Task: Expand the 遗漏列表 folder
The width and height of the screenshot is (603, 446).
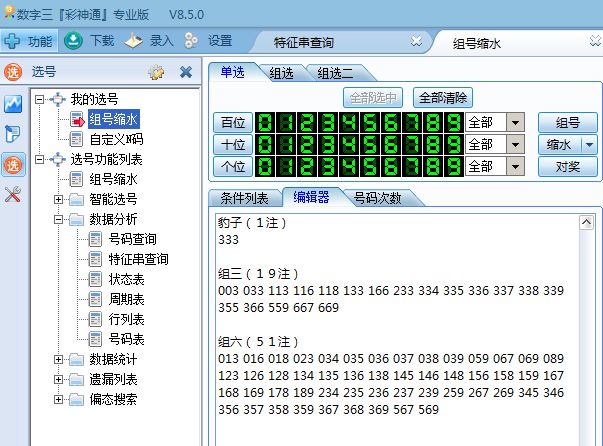Action: (58, 379)
